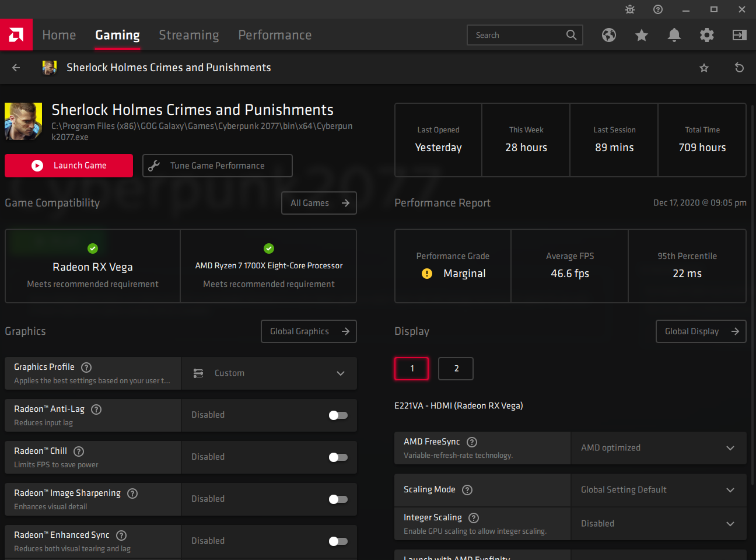
Task: Click the Last Opened Yesterday stat
Action: coord(439,140)
